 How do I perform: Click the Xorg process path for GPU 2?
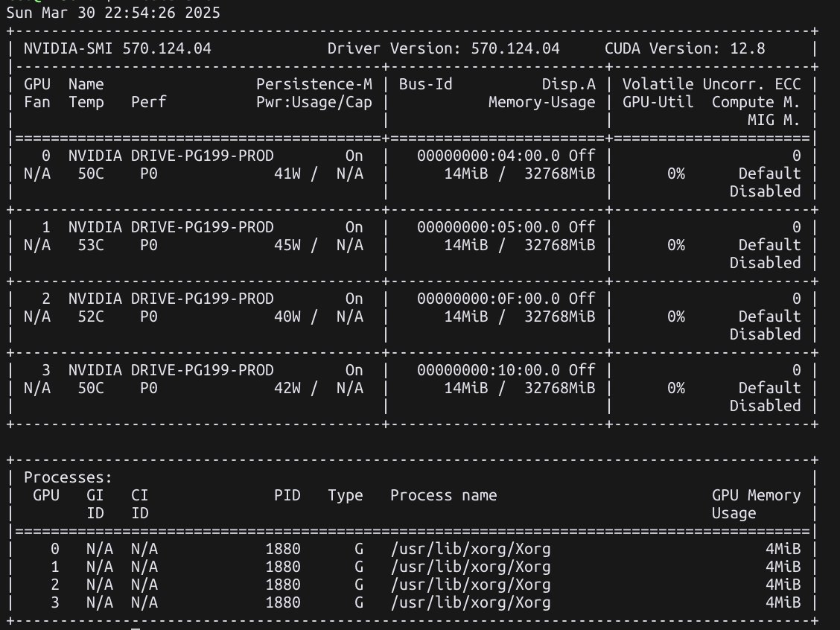[471, 585]
